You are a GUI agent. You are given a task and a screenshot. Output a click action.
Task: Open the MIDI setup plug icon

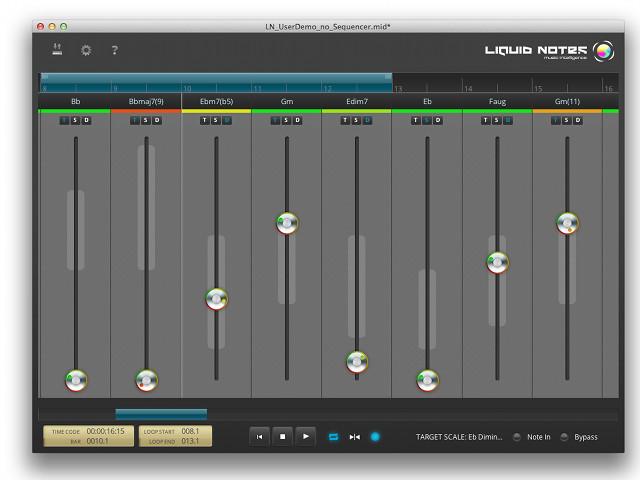58,50
